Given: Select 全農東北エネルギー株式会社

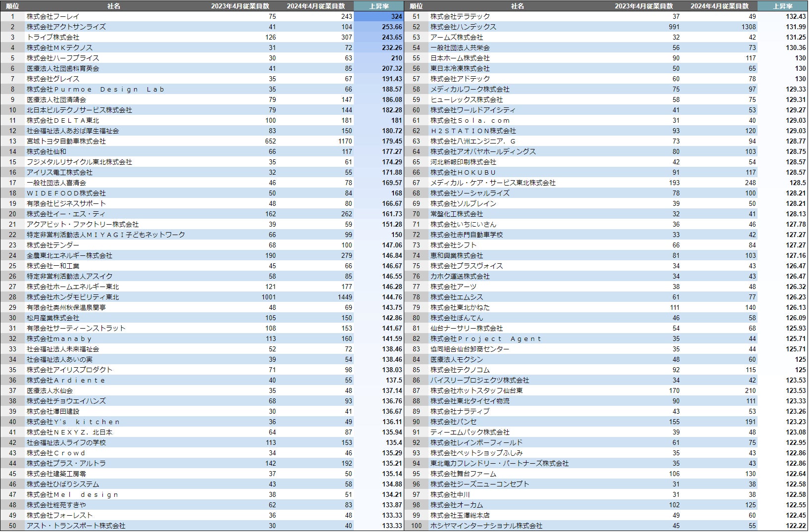Looking at the screenshot, I should 69,255.
